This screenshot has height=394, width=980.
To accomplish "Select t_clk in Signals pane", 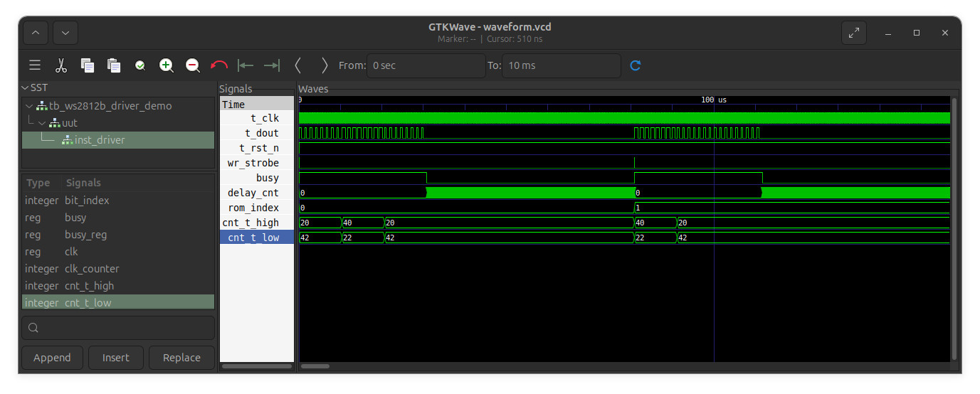I will pyautogui.click(x=257, y=118).
